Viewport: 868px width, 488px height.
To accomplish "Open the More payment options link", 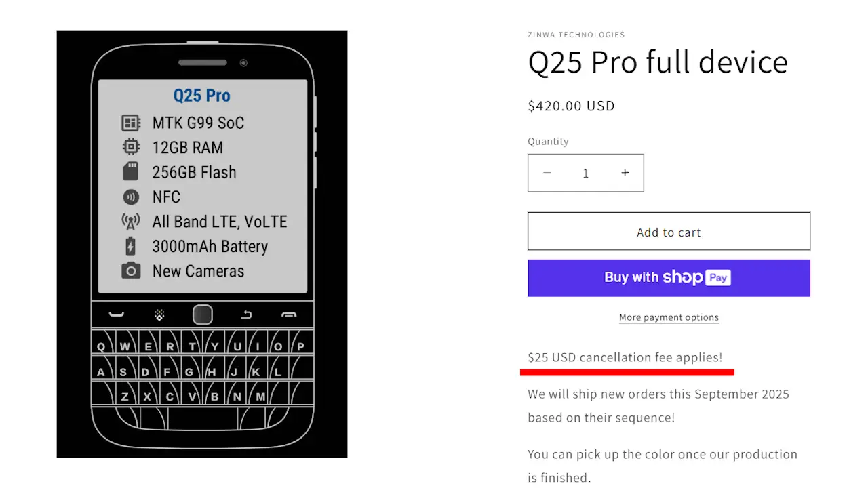I will [669, 317].
